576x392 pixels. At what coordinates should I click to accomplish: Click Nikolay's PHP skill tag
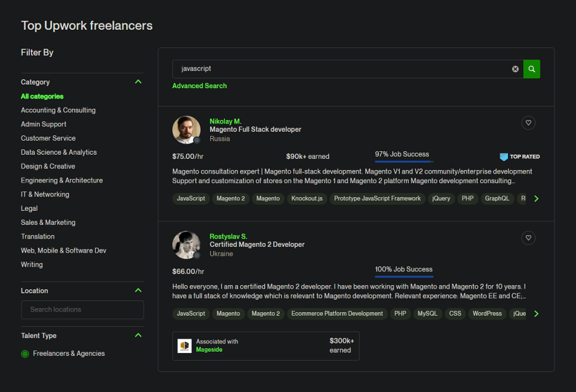coord(468,198)
